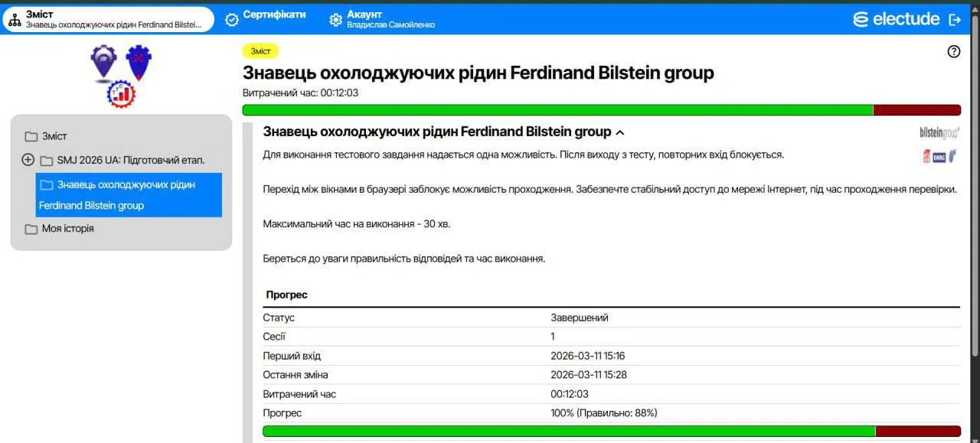
Task: Open the help question mark icon
Action: point(953,52)
